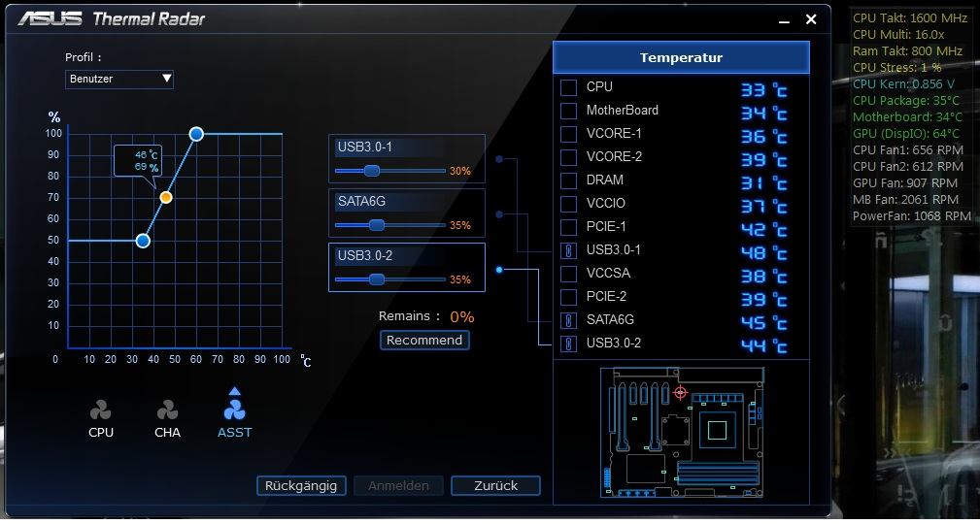This screenshot has height=524, width=980.
Task: Select the orange curve point at 46°C
Action: [166, 197]
